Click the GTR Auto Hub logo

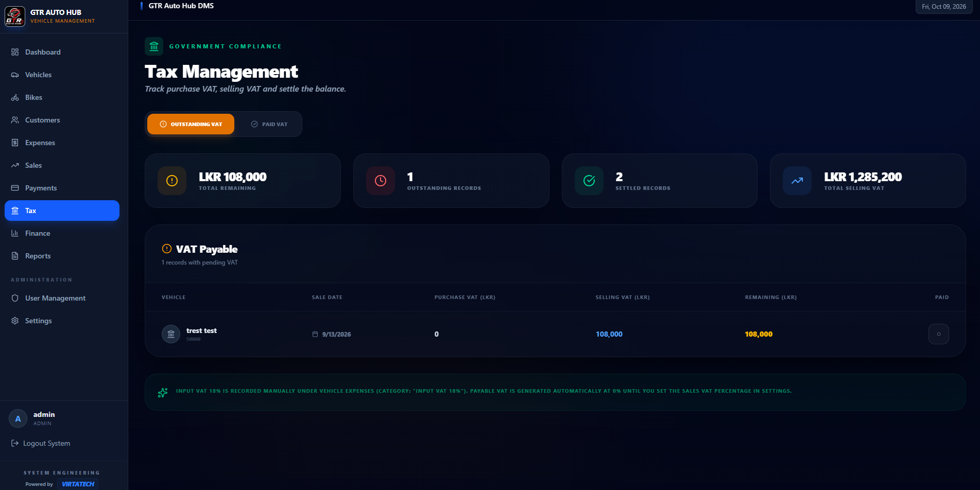[15, 16]
